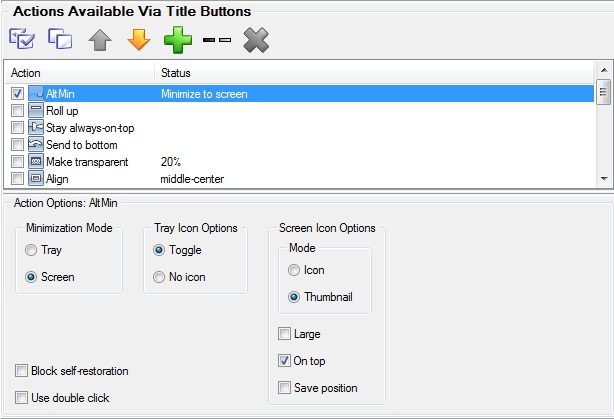Click the list scrollbar up arrow
Image resolution: width=614 pixels, height=419 pixels.
tap(604, 70)
